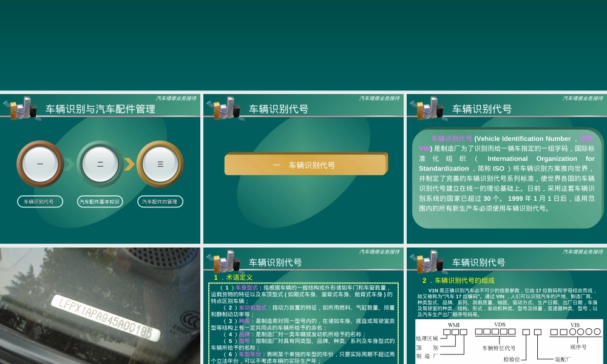
Task: Select purple text 车辆识别代号 starting the paragraph
Action: pos(452,138)
